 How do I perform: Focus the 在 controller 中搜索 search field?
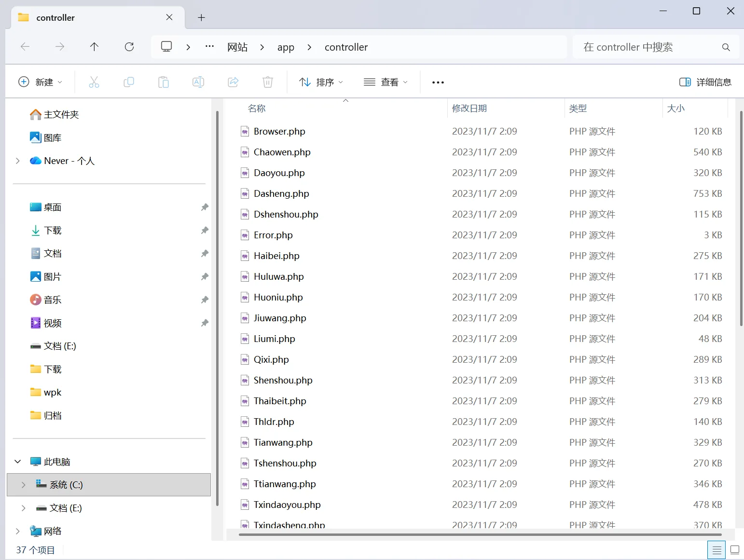(656, 47)
